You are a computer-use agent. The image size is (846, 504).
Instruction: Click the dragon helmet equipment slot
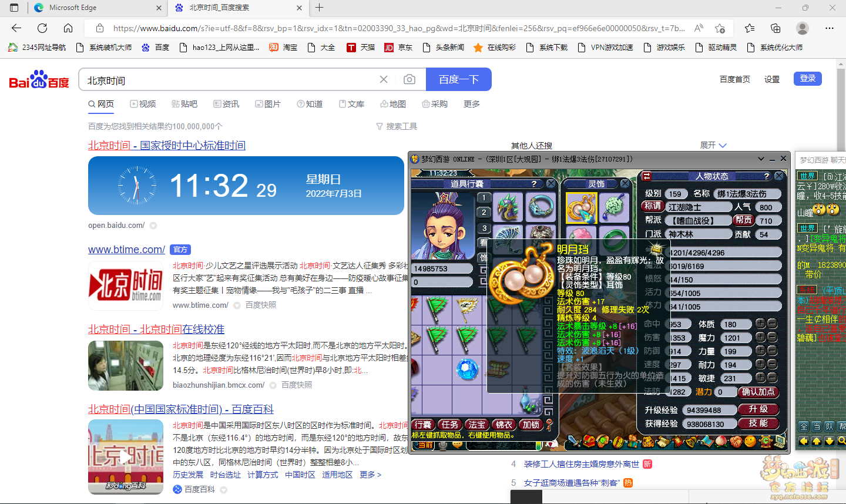click(x=507, y=207)
